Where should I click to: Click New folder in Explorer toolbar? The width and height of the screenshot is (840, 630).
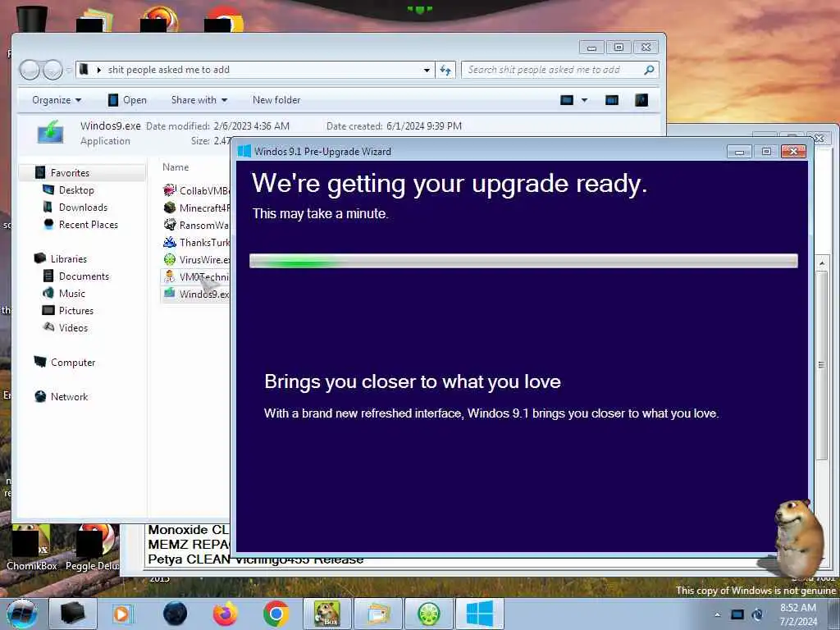pos(276,100)
